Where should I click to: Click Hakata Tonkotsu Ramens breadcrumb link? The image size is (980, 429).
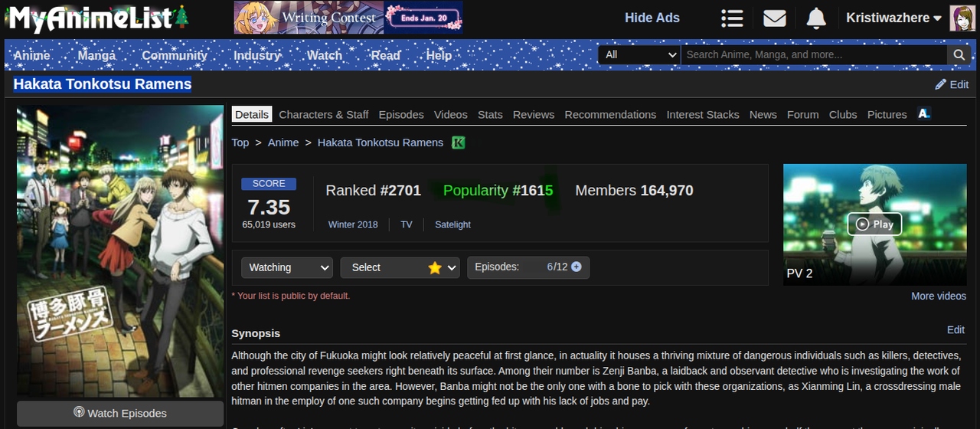381,142
